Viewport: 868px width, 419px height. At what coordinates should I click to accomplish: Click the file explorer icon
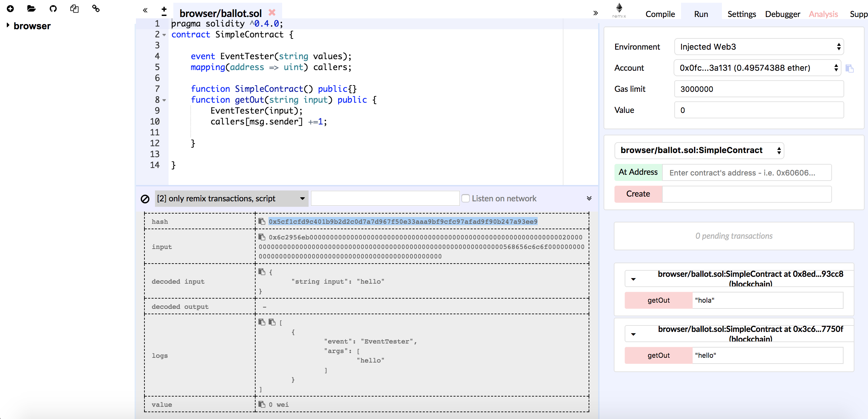pos(32,8)
